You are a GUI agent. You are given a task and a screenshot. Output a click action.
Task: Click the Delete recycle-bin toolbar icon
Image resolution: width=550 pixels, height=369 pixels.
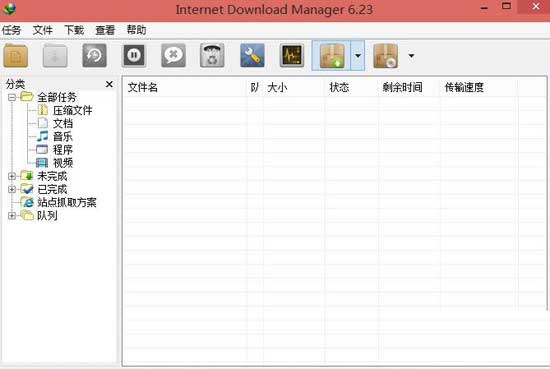(212, 55)
